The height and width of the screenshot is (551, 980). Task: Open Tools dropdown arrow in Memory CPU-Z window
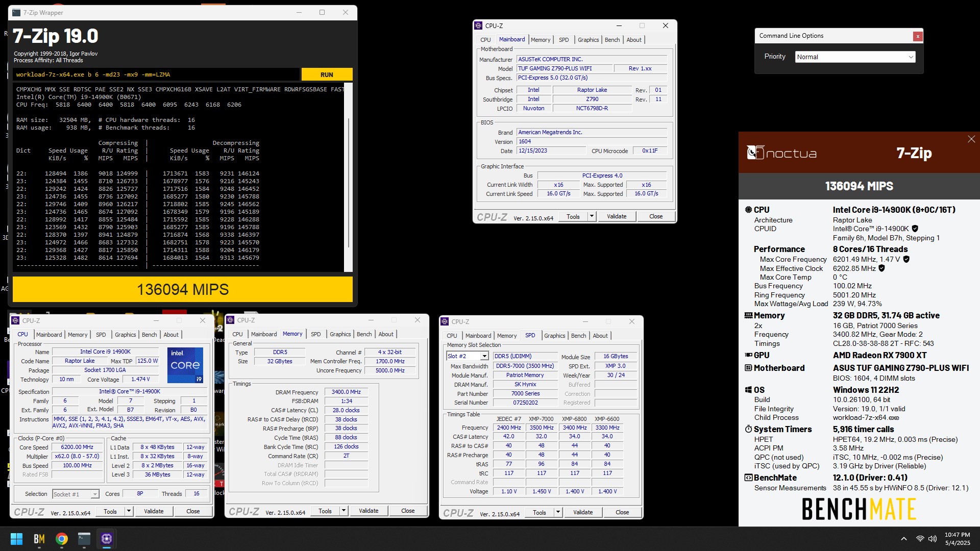tap(344, 511)
